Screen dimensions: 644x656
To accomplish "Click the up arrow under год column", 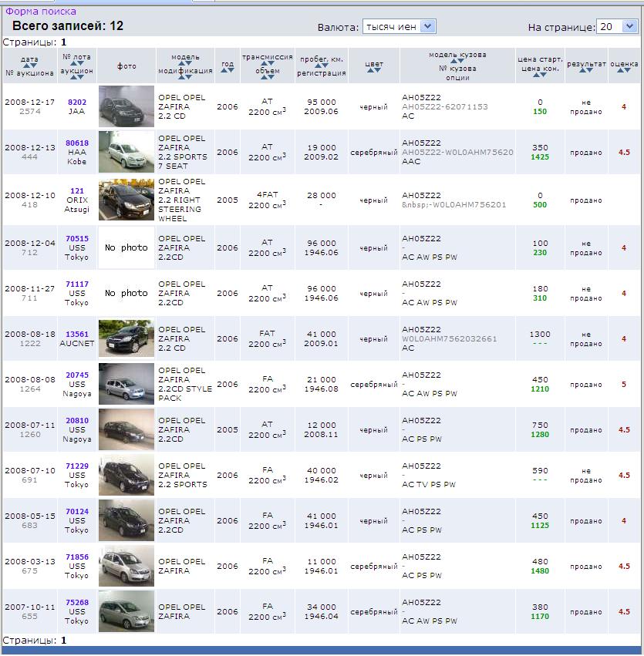I will click(x=224, y=71).
